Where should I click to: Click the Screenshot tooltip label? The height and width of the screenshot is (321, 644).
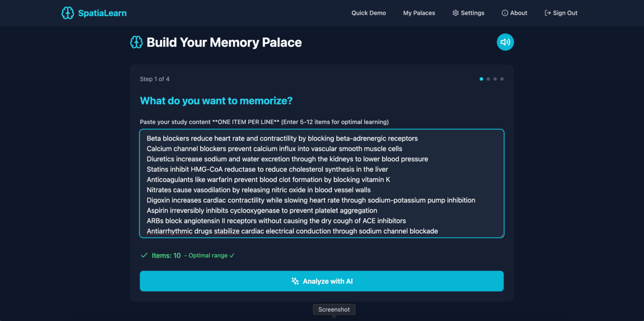[x=334, y=310]
